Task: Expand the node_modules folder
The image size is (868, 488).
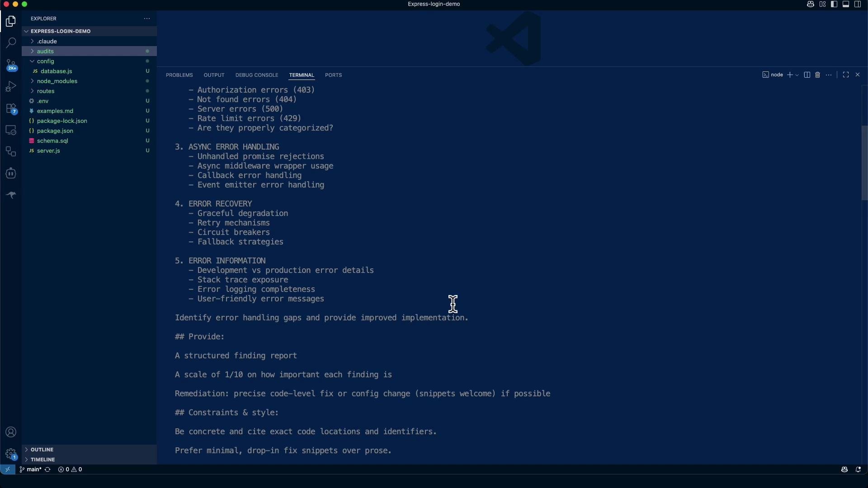Action: [89, 81]
